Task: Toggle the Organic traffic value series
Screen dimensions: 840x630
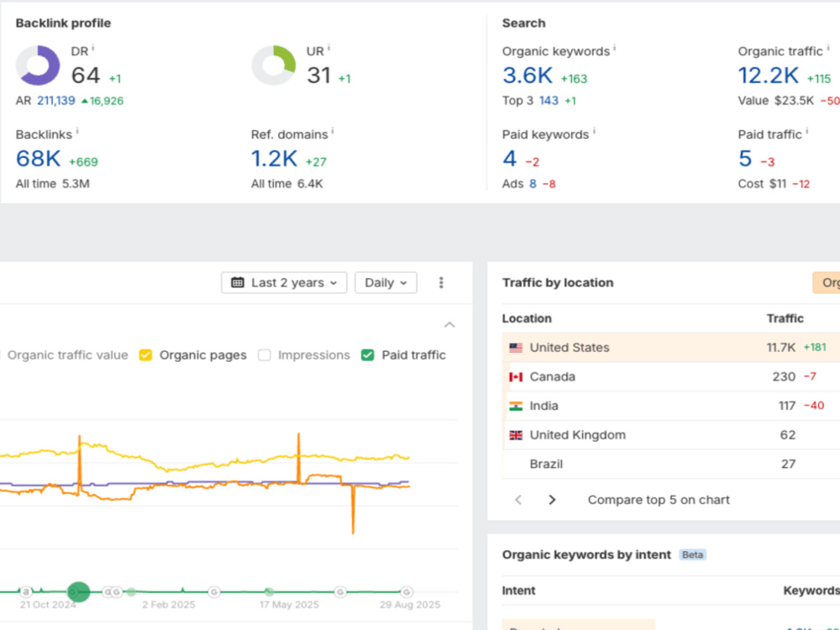Action: (67, 355)
